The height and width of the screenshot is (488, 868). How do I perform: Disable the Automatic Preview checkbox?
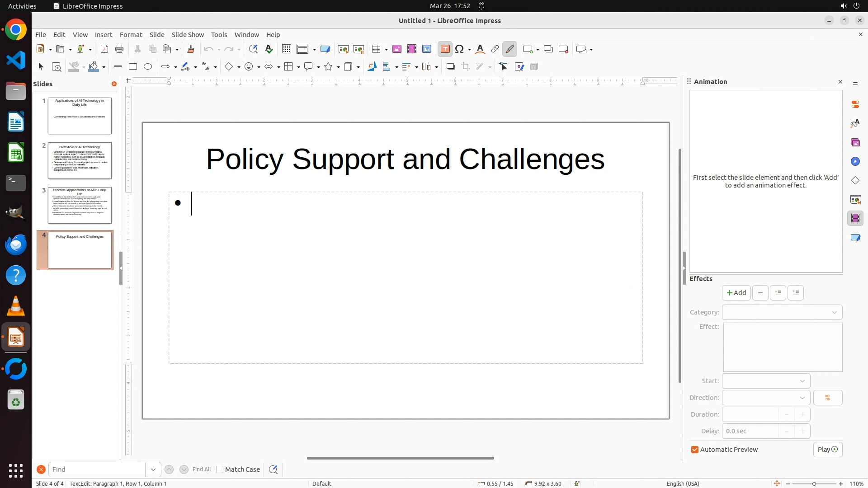pos(695,450)
